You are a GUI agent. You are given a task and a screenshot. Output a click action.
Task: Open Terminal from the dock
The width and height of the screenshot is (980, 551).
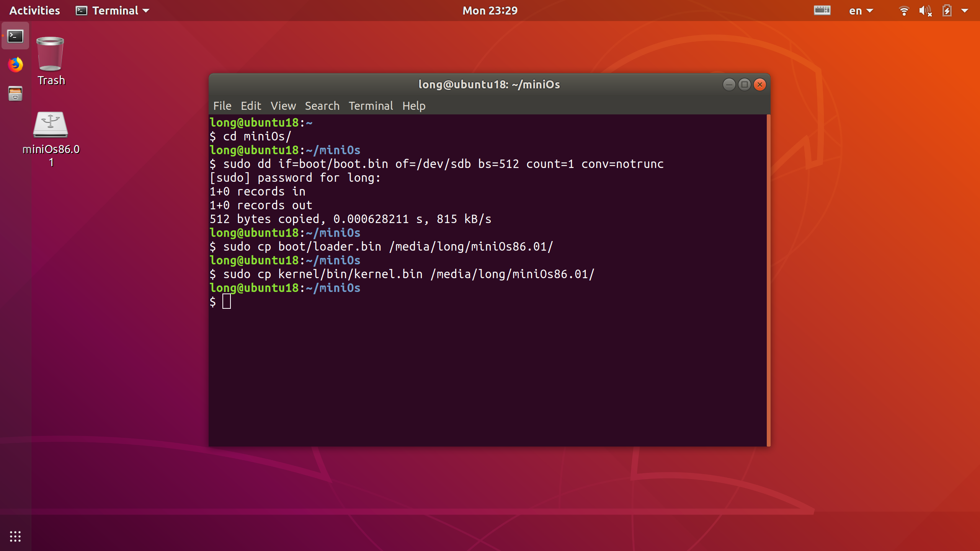click(x=15, y=36)
